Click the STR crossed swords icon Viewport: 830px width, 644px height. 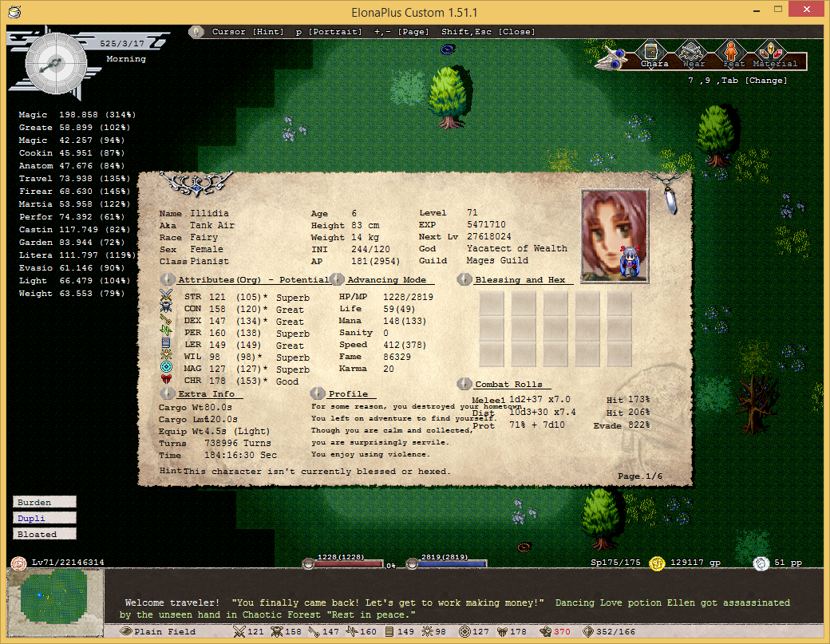[166, 294]
